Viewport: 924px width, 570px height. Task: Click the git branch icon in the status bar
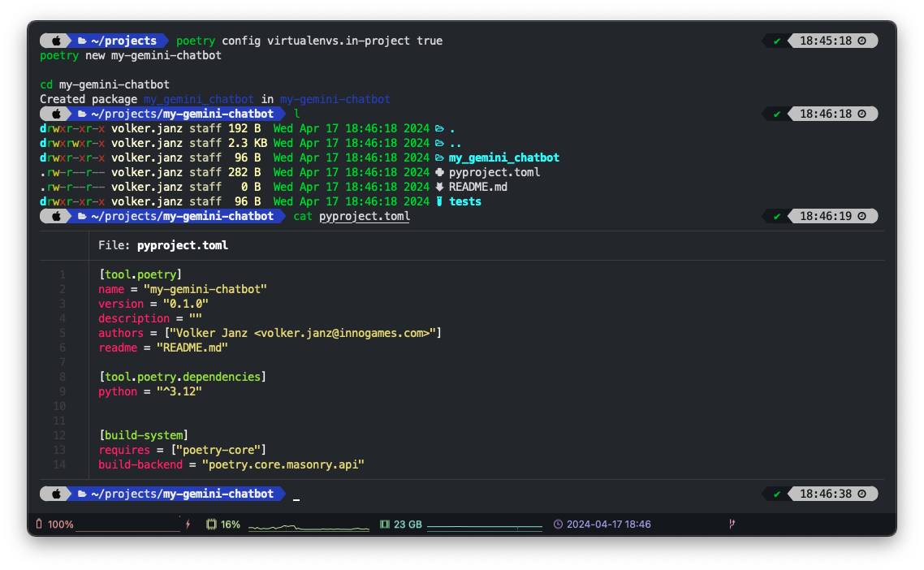[x=732, y=525]
